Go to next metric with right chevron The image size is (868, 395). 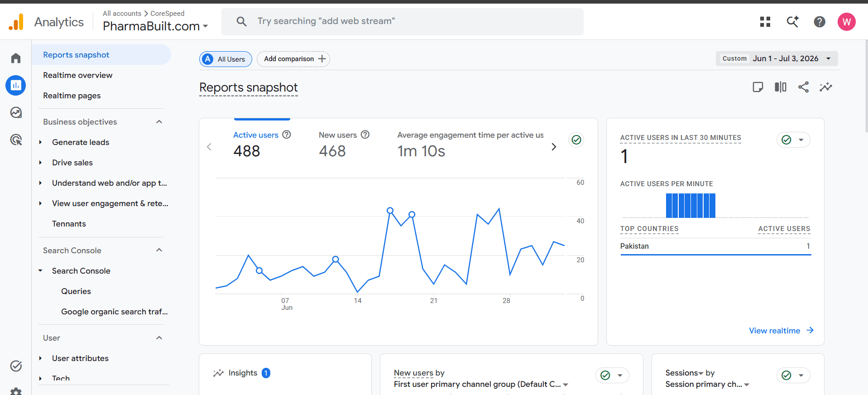[x=554, y=147]
